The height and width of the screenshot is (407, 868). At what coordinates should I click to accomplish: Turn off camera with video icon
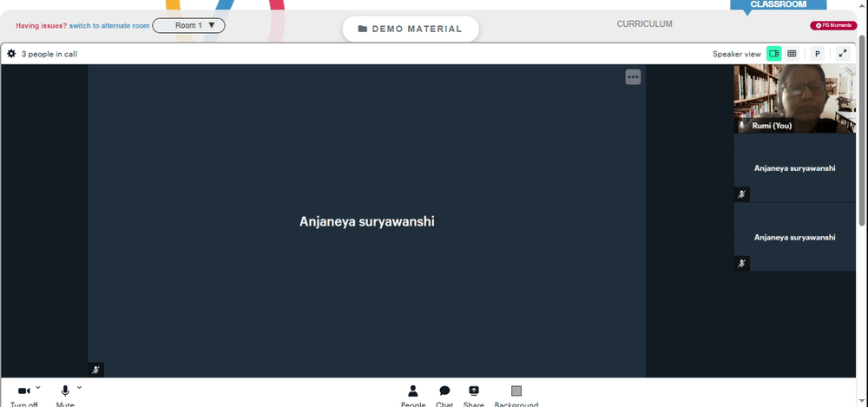coord(23,391)
